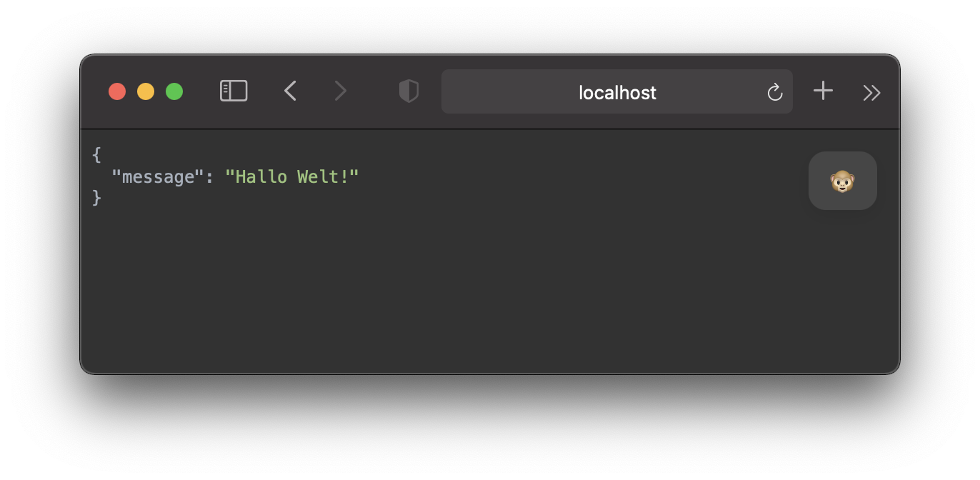Open a new tab with plus icon
Image resolution: width=980 pixels, height=480 pixels.
pos(823,91)
